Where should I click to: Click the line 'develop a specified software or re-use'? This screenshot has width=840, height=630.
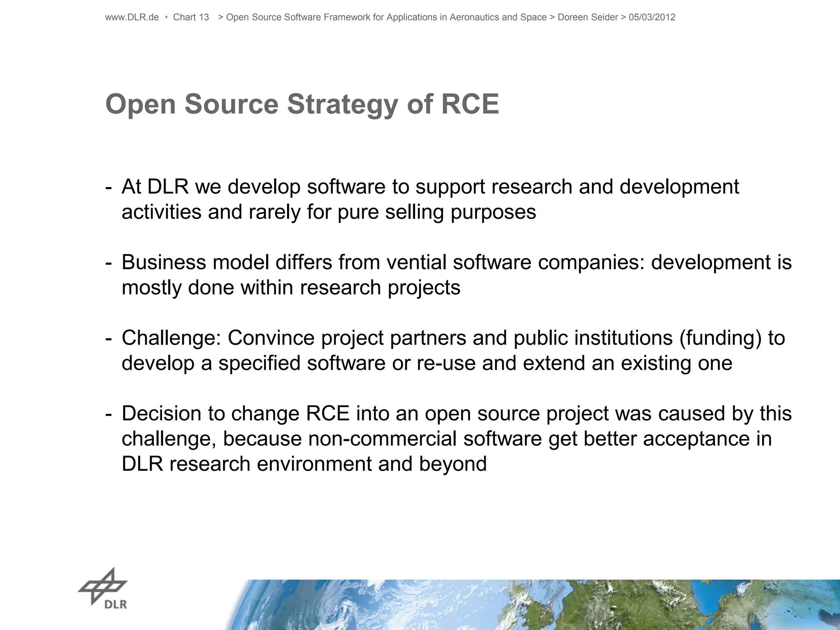[x=427, y=363]
